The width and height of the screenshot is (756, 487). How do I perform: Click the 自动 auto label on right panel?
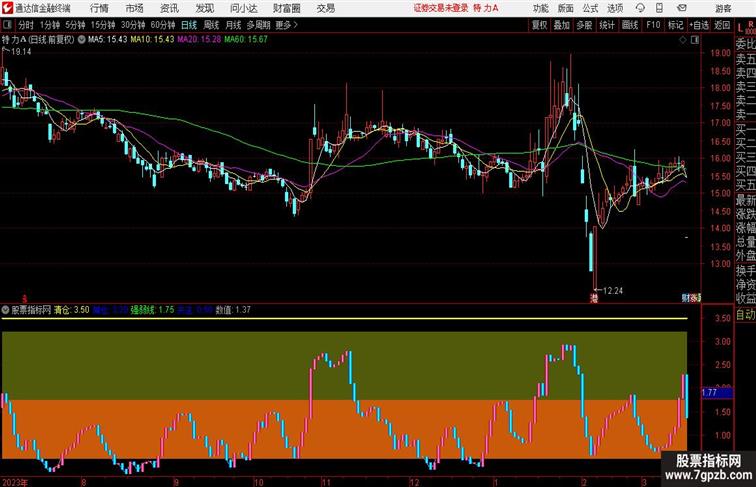745,315
